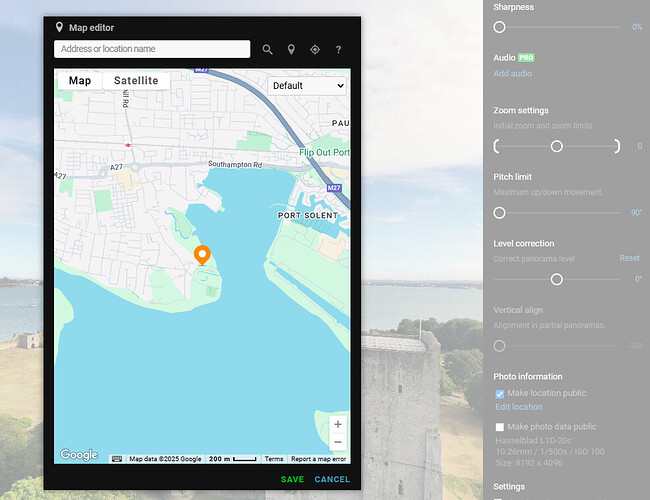Image resolution: width=650 pixels, height=500 pixels.
Task: Click the keyboard shortcuts icon on map
Action: [117, 459]
